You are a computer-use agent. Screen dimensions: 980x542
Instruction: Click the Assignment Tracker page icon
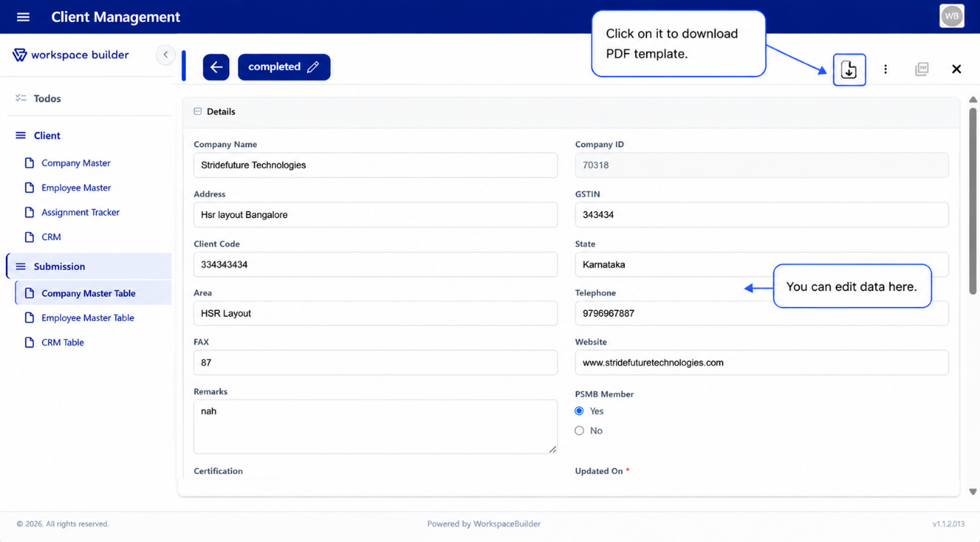click(x=29, y=212)
